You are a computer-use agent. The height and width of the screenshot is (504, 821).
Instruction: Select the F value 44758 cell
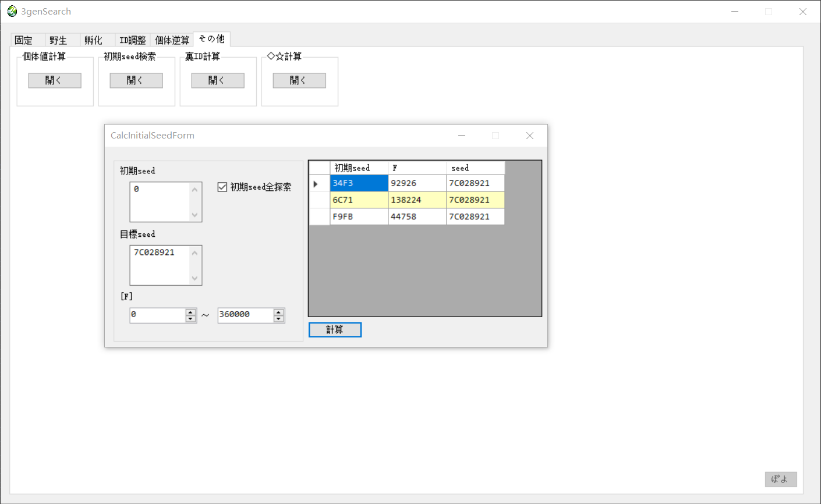click(x=417, y=216)
